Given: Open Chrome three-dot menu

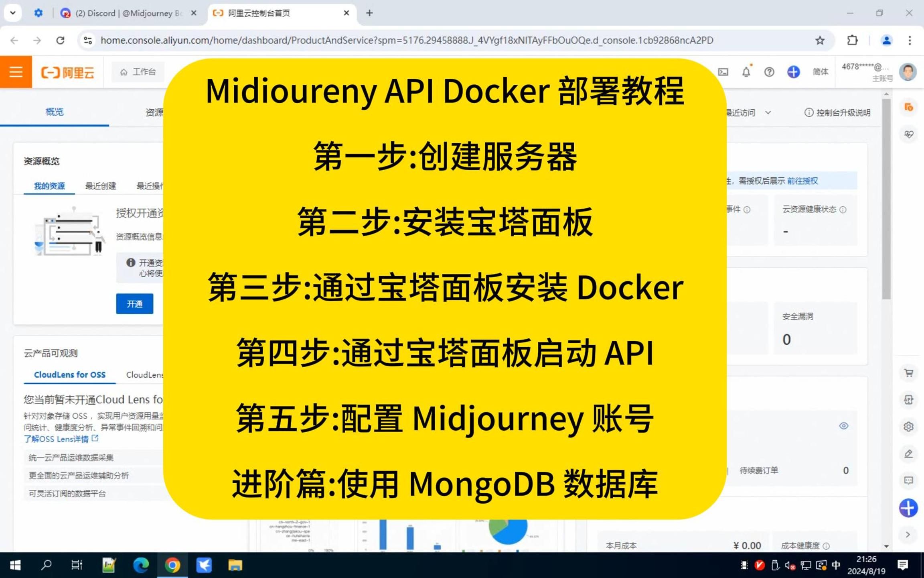Looking at the screenshot, I should click(x=910, y=40).
